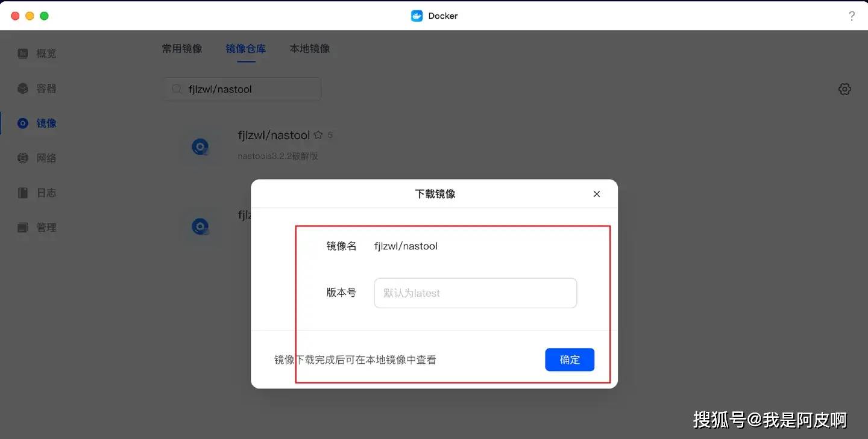Open the help question mark
The image size is (868, 439).
coord(851,16)
